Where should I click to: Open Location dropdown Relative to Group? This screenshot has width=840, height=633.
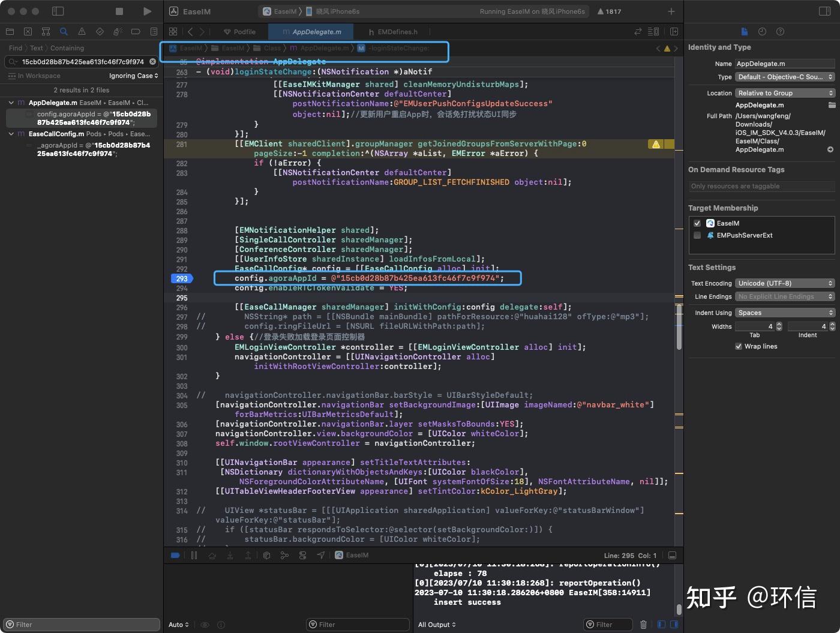point(785,93)
